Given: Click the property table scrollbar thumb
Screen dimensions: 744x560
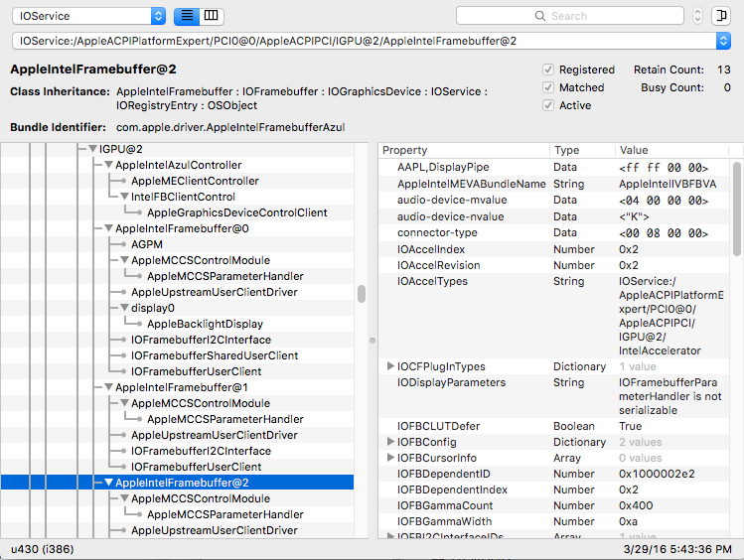Looking at the screenshot, I should [x=736, y=210].
